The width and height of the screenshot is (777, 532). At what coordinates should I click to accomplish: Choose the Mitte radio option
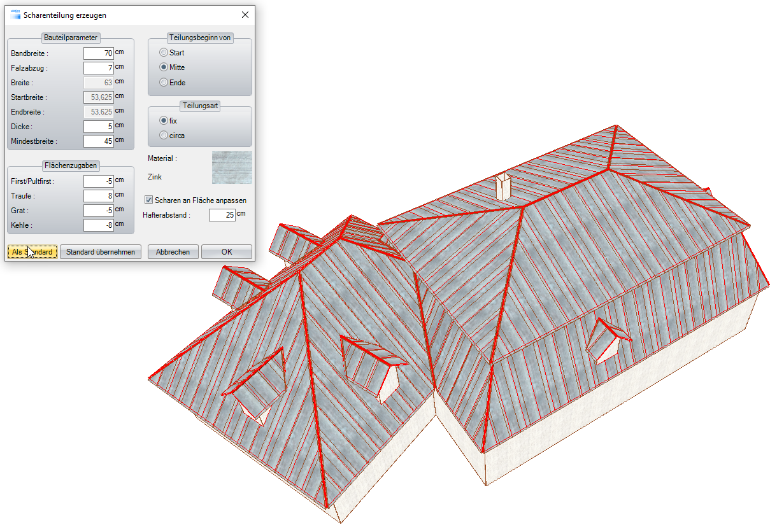click(164, 67)
